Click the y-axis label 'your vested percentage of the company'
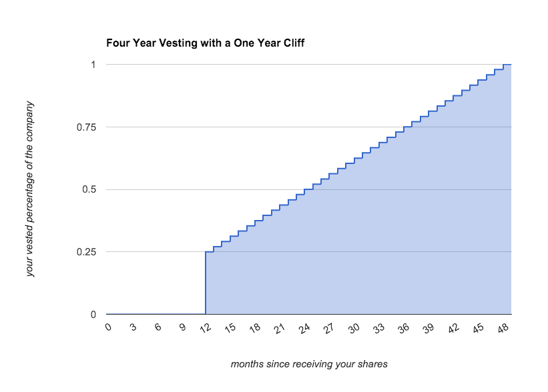 click(x=30, y=189)
